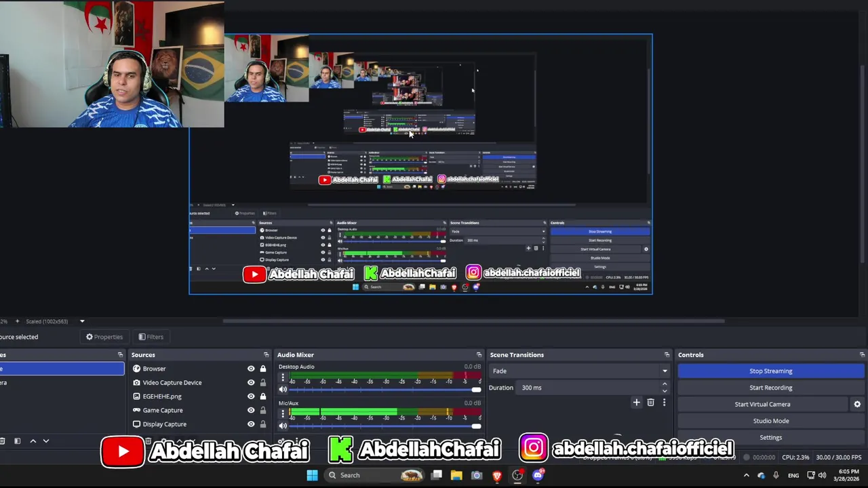
Task: Mute the Mic/Aux speaker icon
Action: point(283,426)
